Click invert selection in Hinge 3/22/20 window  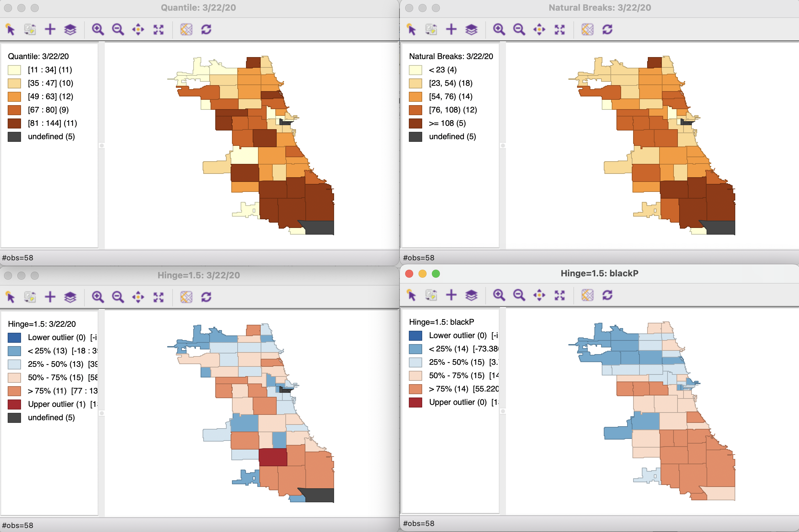(30, 297)
